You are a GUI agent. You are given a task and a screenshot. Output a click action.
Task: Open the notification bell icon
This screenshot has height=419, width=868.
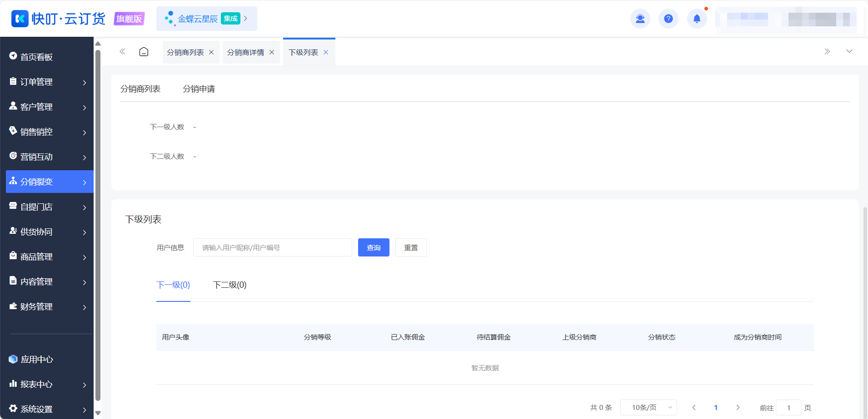tap(697, 19)
